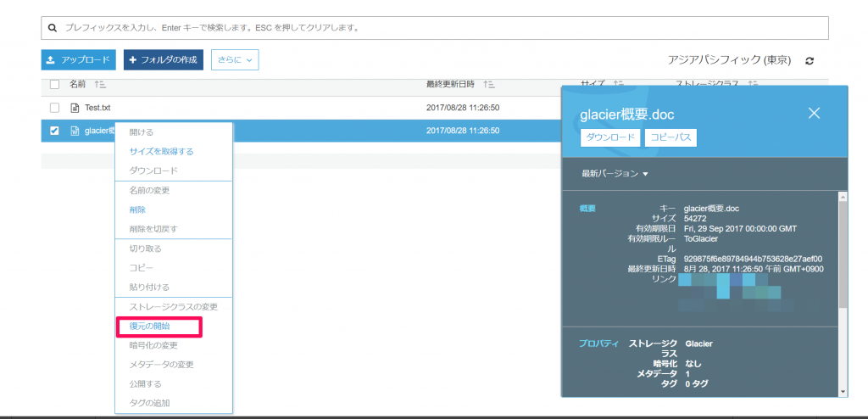868x419 pixels.
Task: Select 切り取る in the context menu
Action: click(x=145, y=249)
